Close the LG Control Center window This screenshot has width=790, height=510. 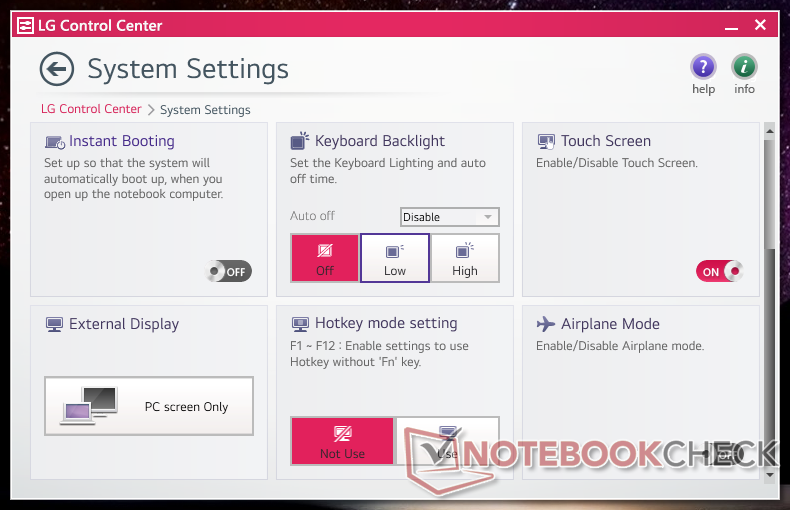click(x=760, y=25)
